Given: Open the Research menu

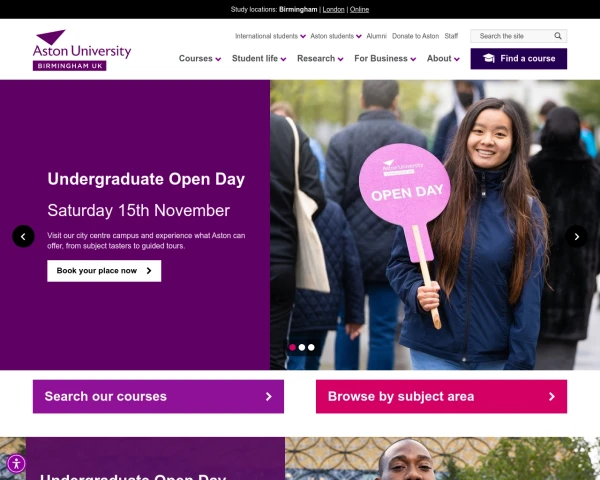Looking at the screenshot, I should click(x=320, y=59).
